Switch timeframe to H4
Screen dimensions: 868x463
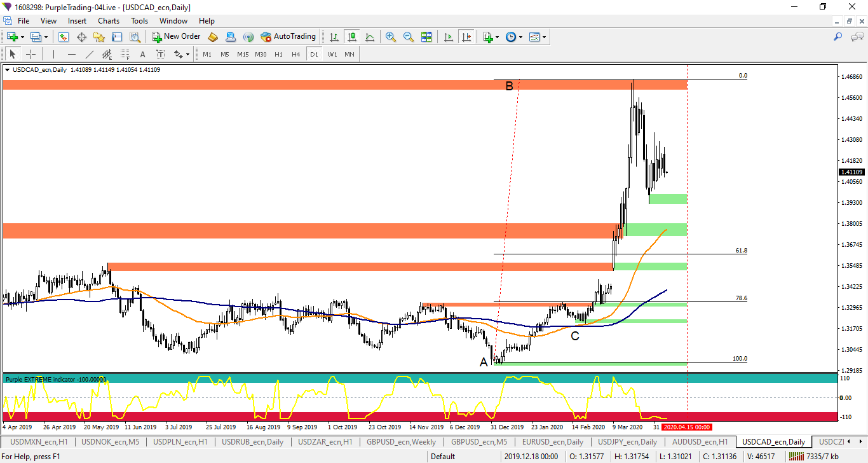[x=296, y=54]
